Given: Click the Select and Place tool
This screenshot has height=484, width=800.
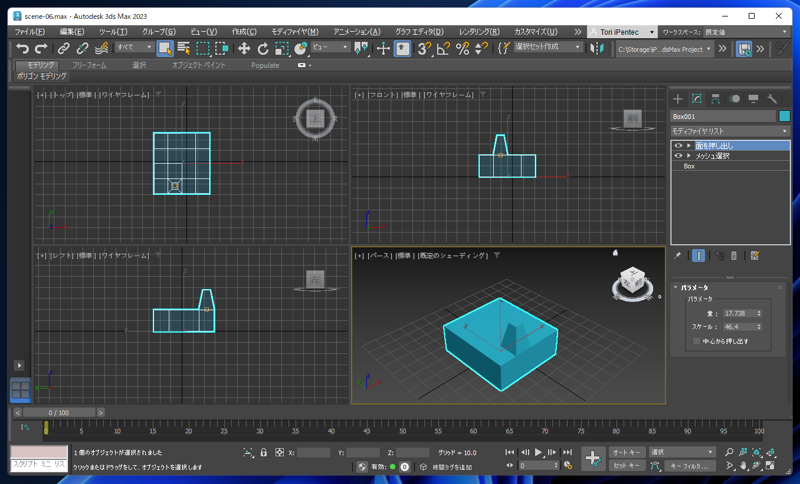Looking at the screenshot, I should (x=301, y=49).
